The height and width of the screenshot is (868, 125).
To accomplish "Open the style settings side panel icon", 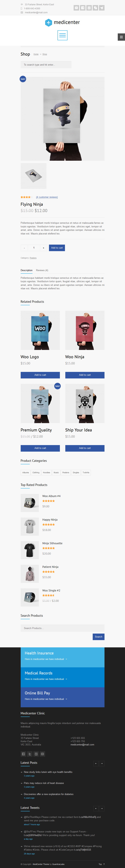I will click(121, 37).
